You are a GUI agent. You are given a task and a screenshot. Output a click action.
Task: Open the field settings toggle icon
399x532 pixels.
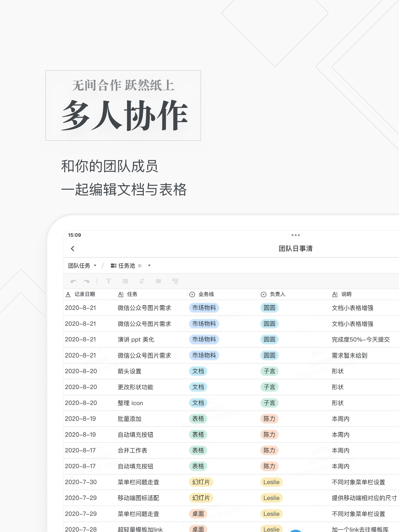158,281
